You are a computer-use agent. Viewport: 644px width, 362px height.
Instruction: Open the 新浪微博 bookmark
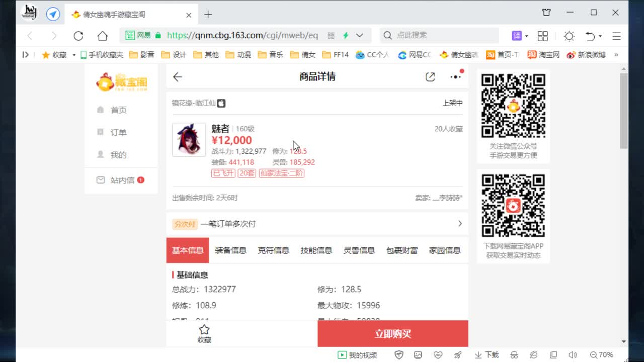point(586,55)
